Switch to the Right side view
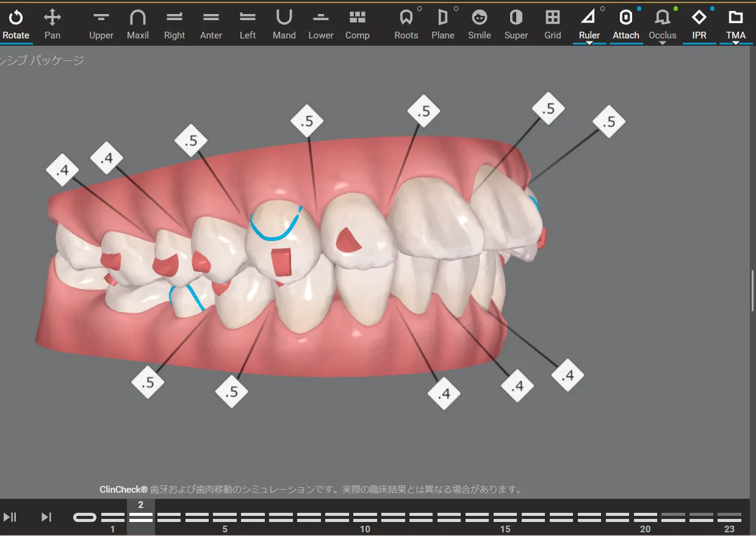This screenshot has width=756, height=536. tap(175, 24)
